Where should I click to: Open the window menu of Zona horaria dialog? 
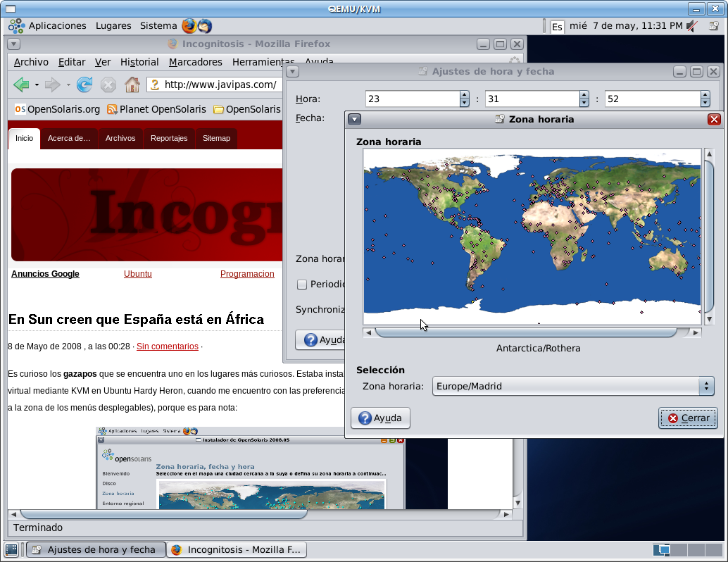tap(355, 120)
